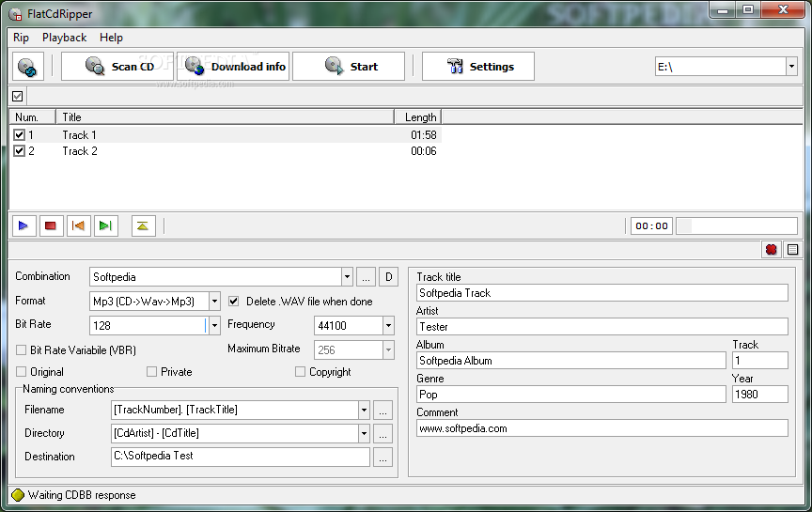Click the Track number input field
Viewport: 812px width, 512px height.
759,361
